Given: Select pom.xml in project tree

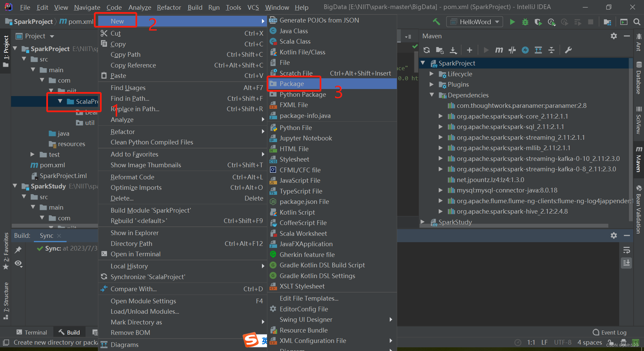Looking at the screenshot, I should tap(52, 165).
